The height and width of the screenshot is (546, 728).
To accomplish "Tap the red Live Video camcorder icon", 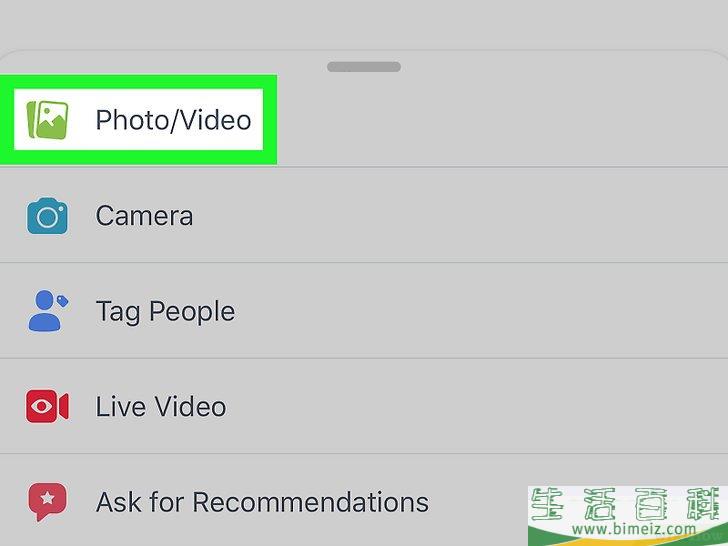I will tap(47, 406).
